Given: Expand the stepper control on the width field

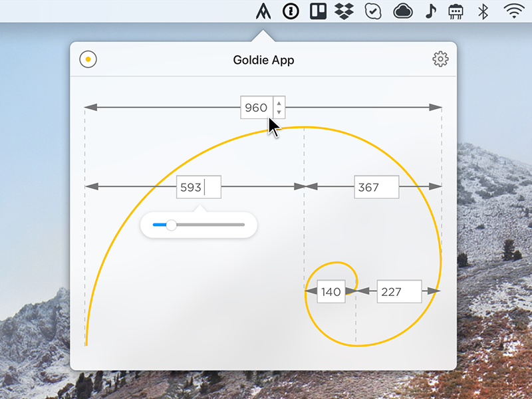Looking at the screenshot, I should (279, 107).
